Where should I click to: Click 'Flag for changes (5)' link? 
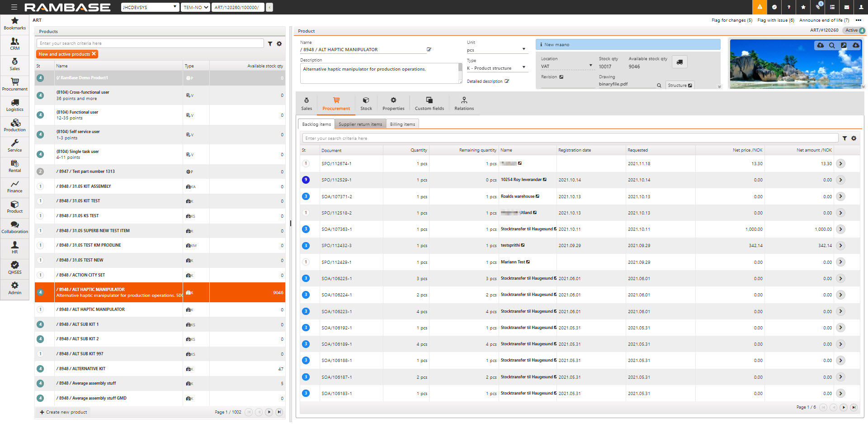pos(731,20)
